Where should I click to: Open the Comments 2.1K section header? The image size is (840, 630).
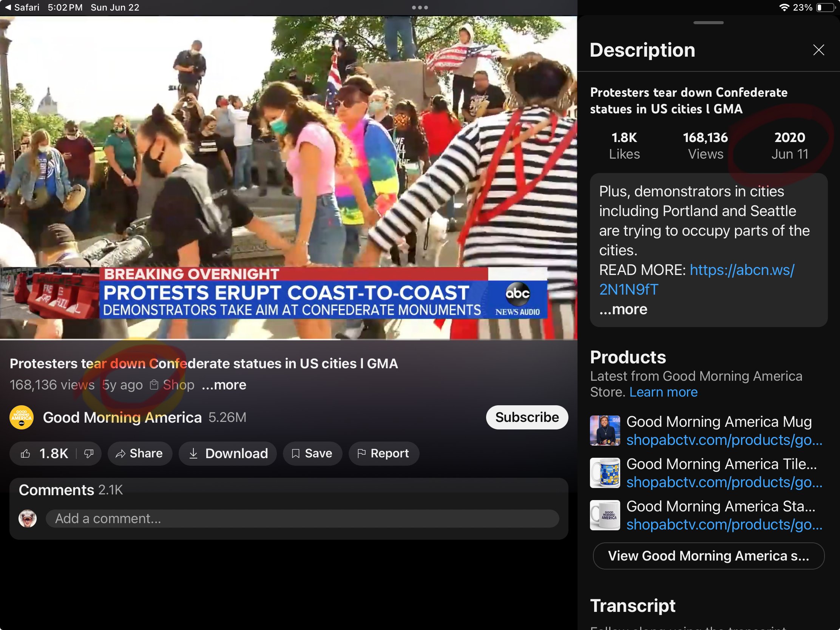[71, 490]
